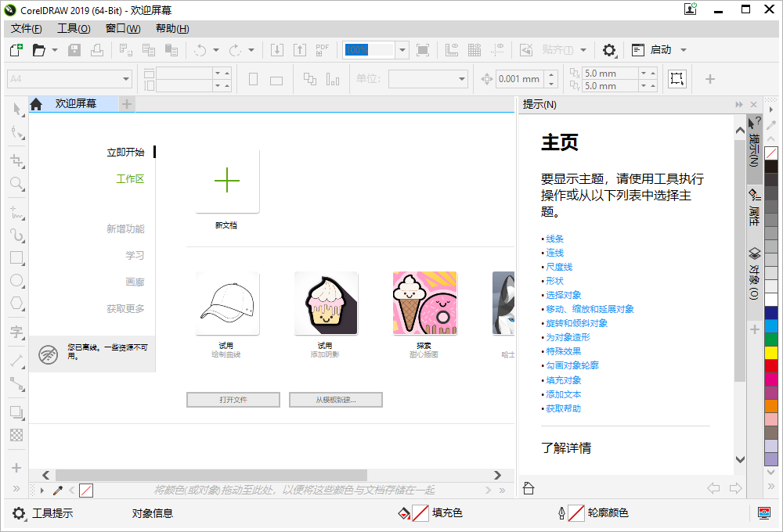The image size is (783, 532).
Task: Select the Pick tool in toolbox
Action: click(x=17, y=109)
